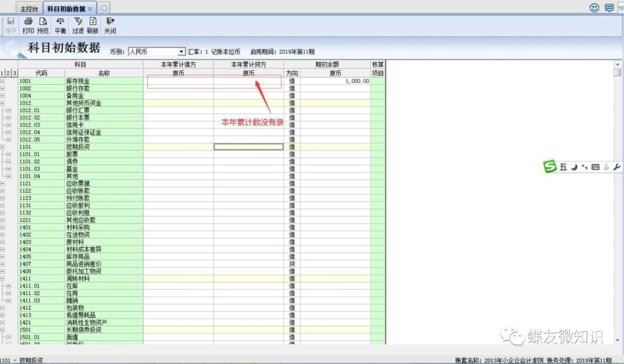Toggle Sogou punctuation mode button
Screen dimensions: 624x364
tap(584, 167)
